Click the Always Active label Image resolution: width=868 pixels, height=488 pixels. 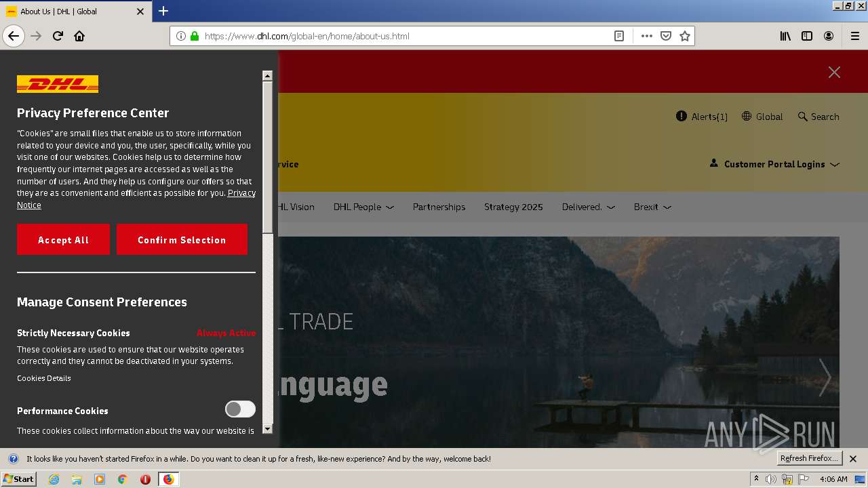[x=226, y=333]
